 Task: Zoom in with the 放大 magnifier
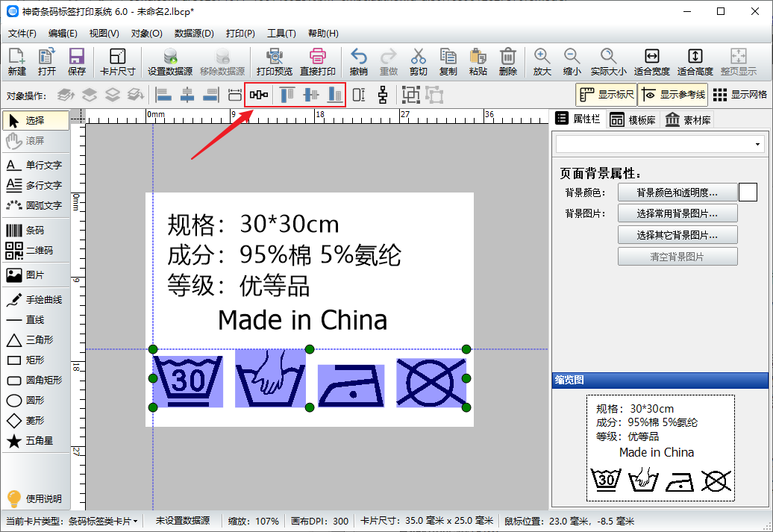(x=542, y=62)
